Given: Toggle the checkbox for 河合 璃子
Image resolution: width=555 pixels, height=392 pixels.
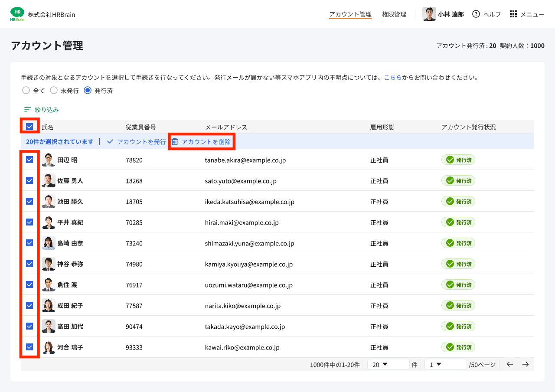Looking at the screenshot, I should (29, 347).
